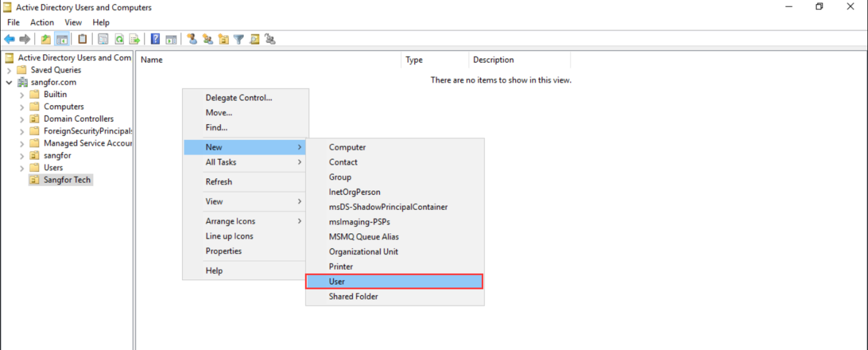Viewport: 868px width, 350px height.
Task: Collapse the sangfor.com domain node
Action: coord(9,83)
